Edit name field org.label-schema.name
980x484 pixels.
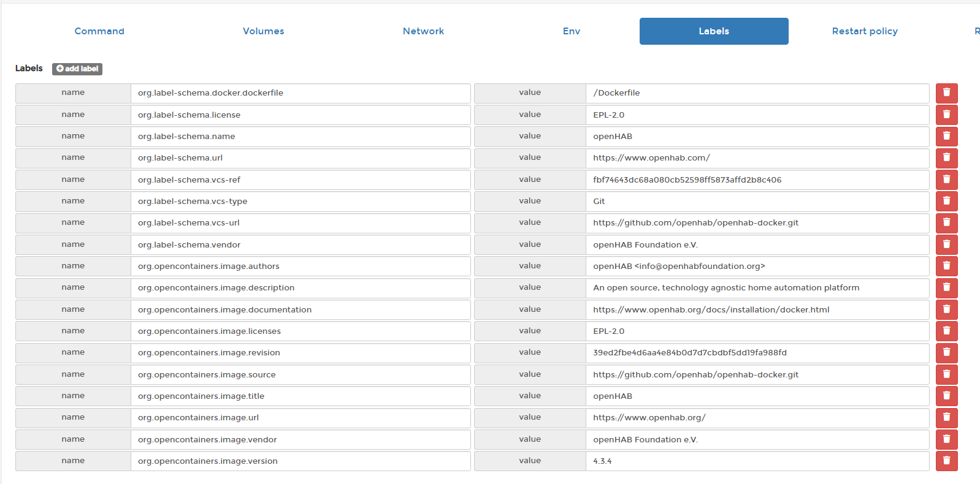pos(301,136)
